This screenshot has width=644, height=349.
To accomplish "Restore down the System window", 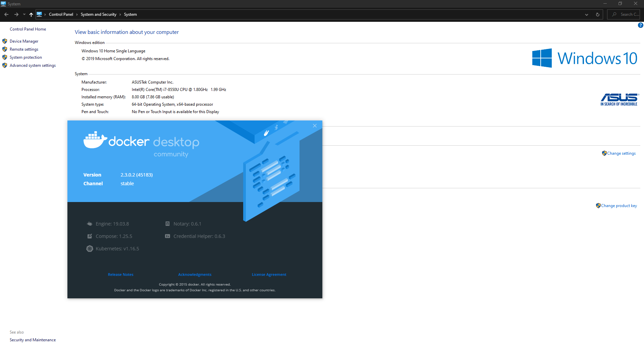I will [x=620, y=4].
